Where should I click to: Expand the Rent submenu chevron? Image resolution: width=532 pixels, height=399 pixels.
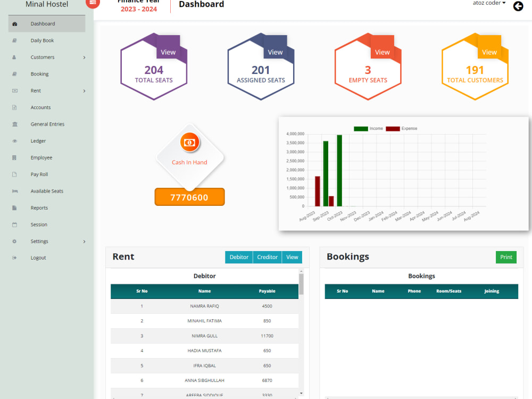click(84, 91)
